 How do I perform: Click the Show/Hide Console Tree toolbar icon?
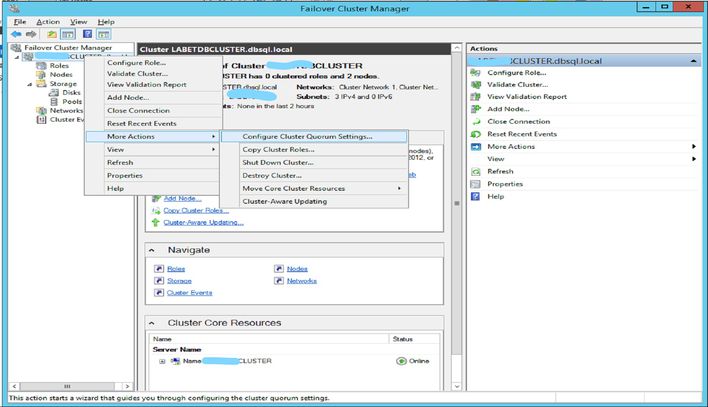(x=68, y=34)
